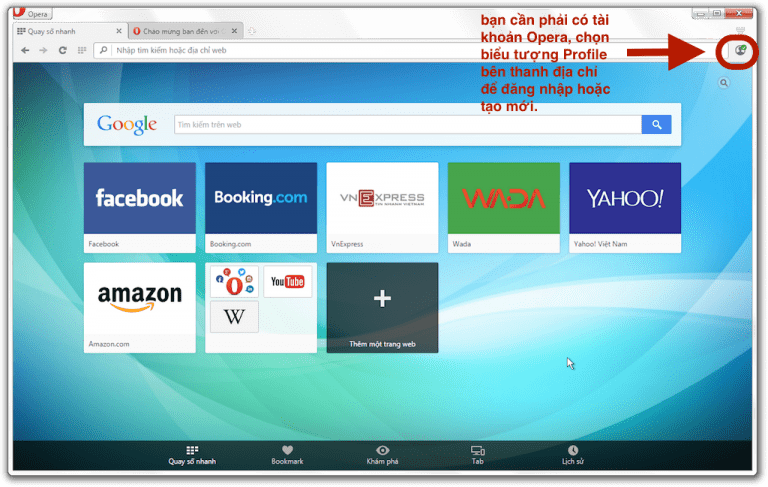The image size is (768, 487).
Task: Open speed dial grid icon in toolbar
Action: pyautogui.click(x=82, y=50)
